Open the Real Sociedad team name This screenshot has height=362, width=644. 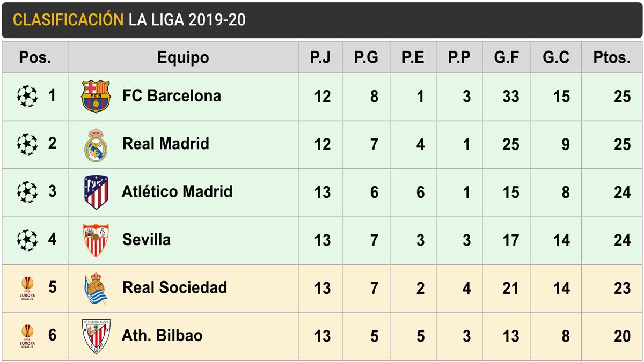[174, 287]
